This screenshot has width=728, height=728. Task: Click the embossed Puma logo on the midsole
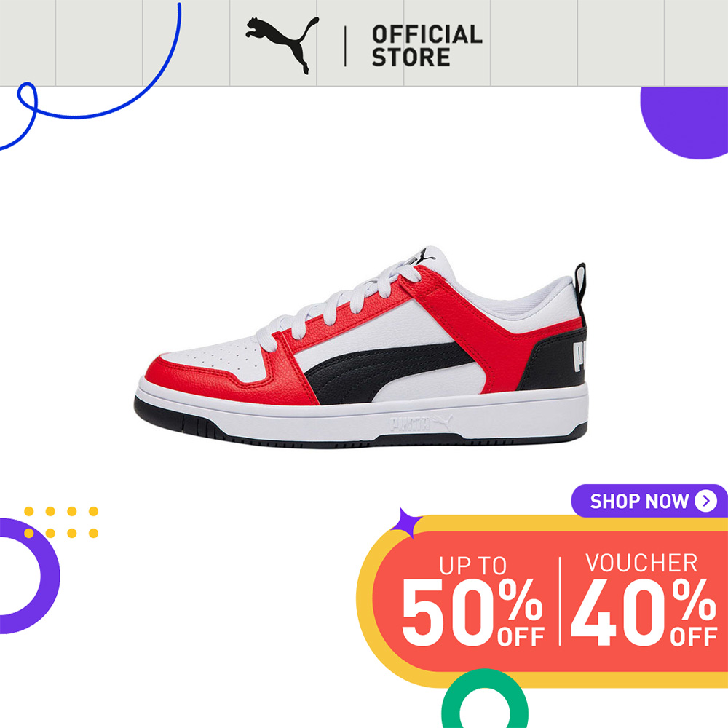point(421,423)
